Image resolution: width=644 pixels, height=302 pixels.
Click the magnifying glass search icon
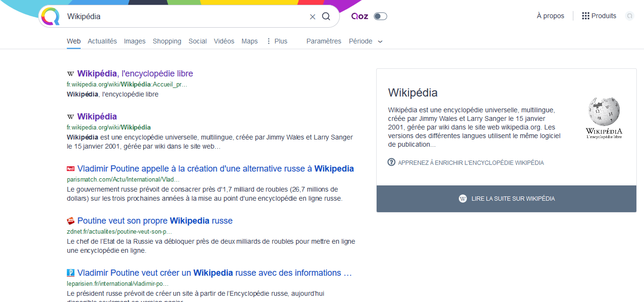click(326, 16)
